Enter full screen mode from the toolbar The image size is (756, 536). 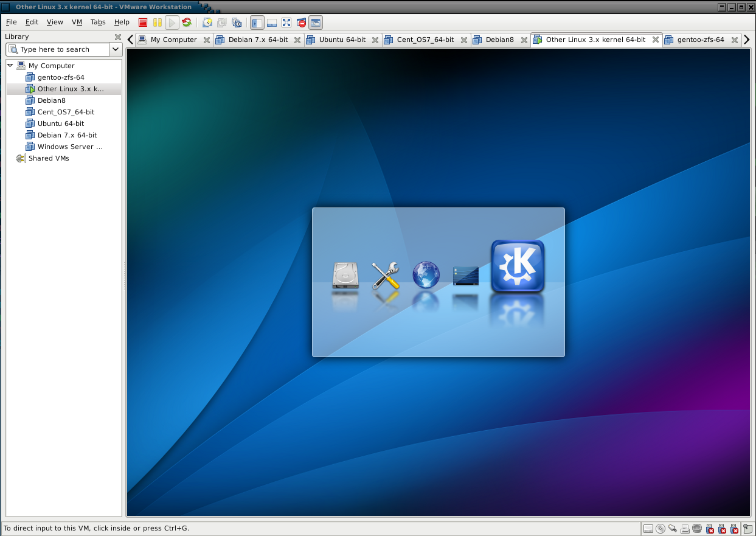pos(286,23)
